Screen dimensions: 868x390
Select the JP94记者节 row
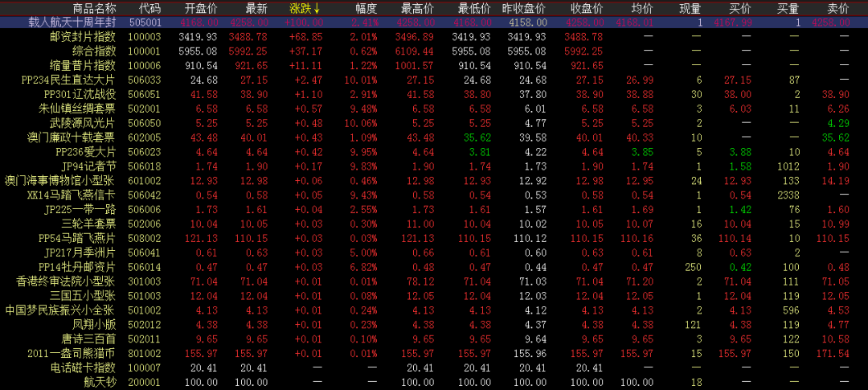pyautogui.click(x=434, y=166)
